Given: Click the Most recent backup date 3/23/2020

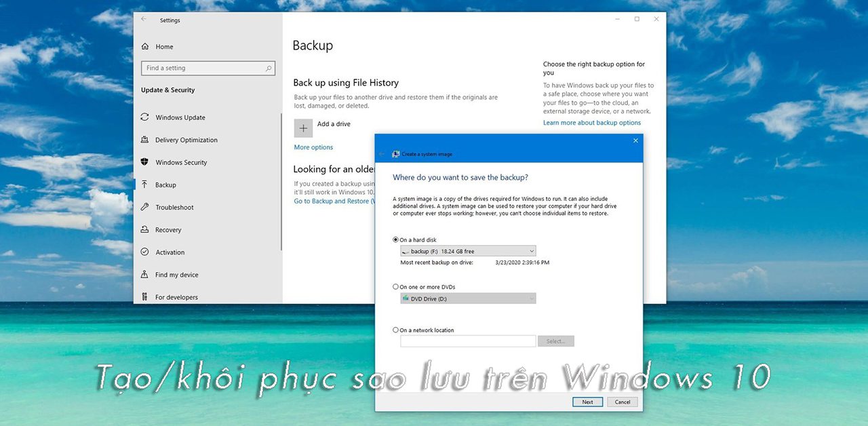Looking at the screenshot, I should (522, 262).
